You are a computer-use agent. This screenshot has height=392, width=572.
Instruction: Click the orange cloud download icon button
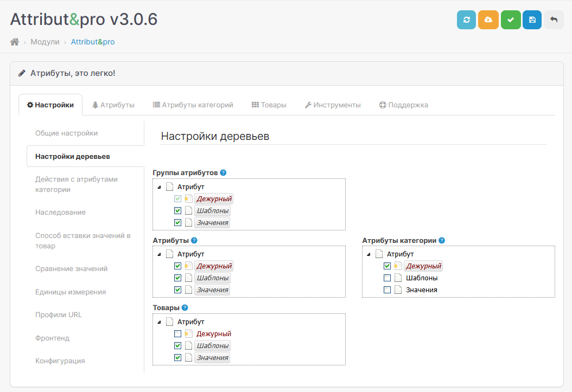tap(488, 20)
